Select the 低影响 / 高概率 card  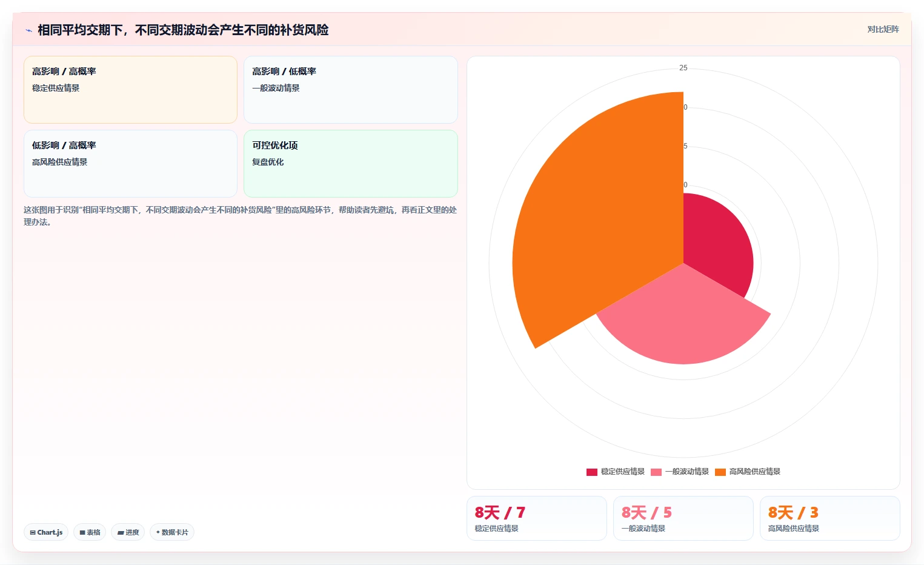130,164
